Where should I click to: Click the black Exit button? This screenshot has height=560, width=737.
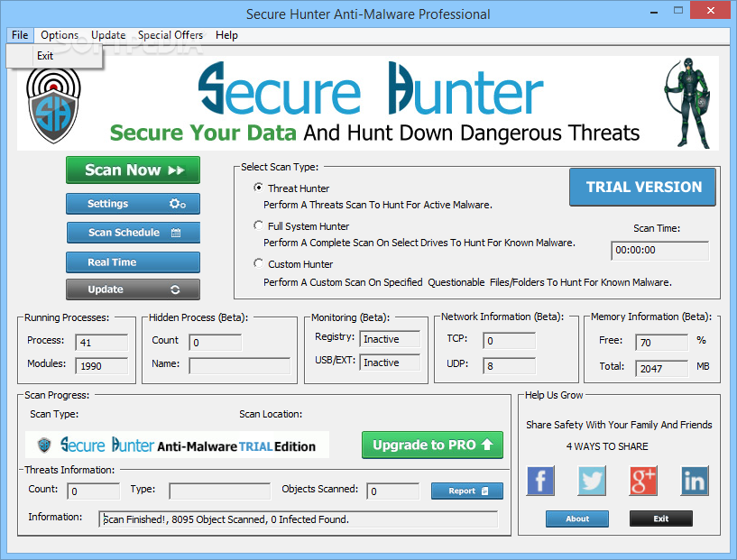point(661,519)
